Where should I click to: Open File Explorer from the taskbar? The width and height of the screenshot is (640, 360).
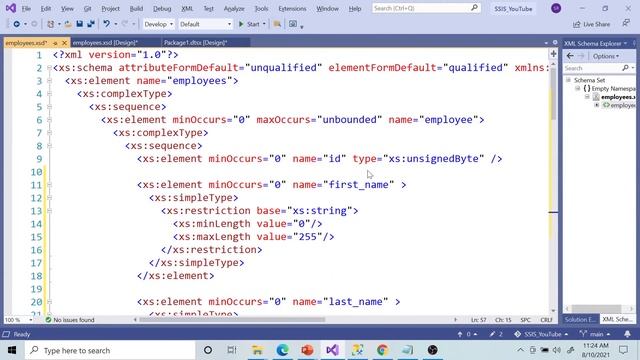click(257, 350)
